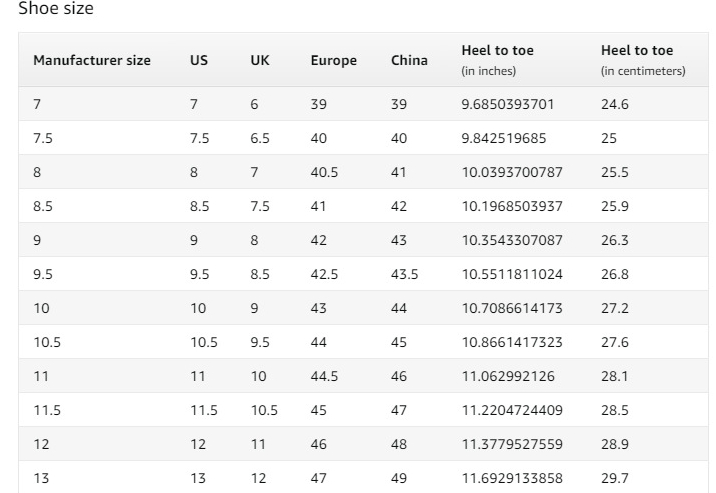Click the "UK" column header

[x=260, y=60]
